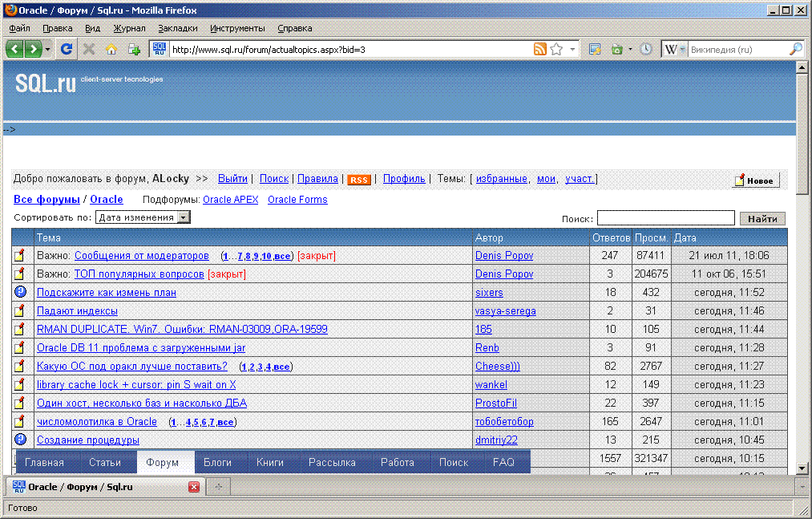The height and width of the screenshot is (519, 812).
Task: Click the RSS feed icon in address bar
Action: click(540, 49)
